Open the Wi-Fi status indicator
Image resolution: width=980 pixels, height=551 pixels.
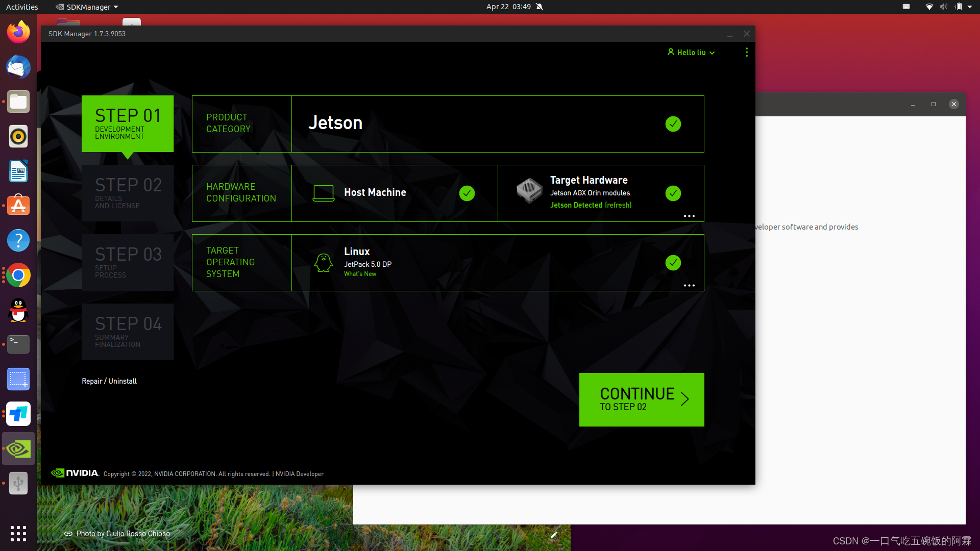pyautogui.click(x=929, y=7)
